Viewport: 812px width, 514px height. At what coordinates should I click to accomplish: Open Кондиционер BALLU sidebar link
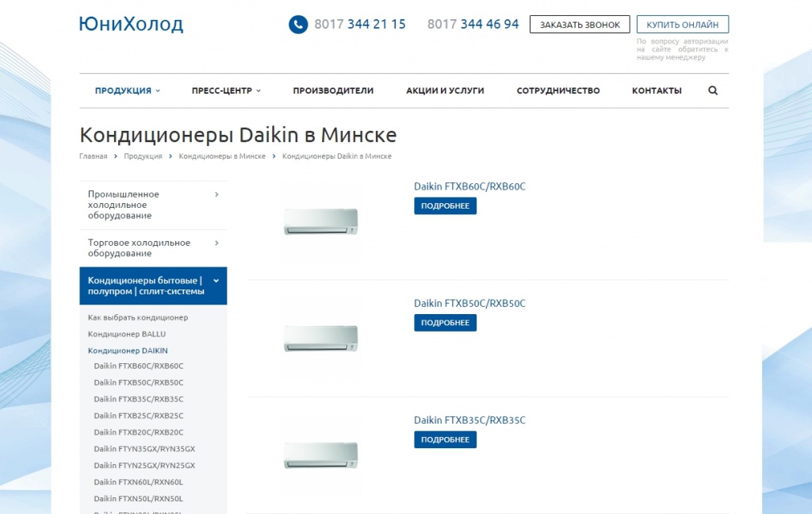127,334
